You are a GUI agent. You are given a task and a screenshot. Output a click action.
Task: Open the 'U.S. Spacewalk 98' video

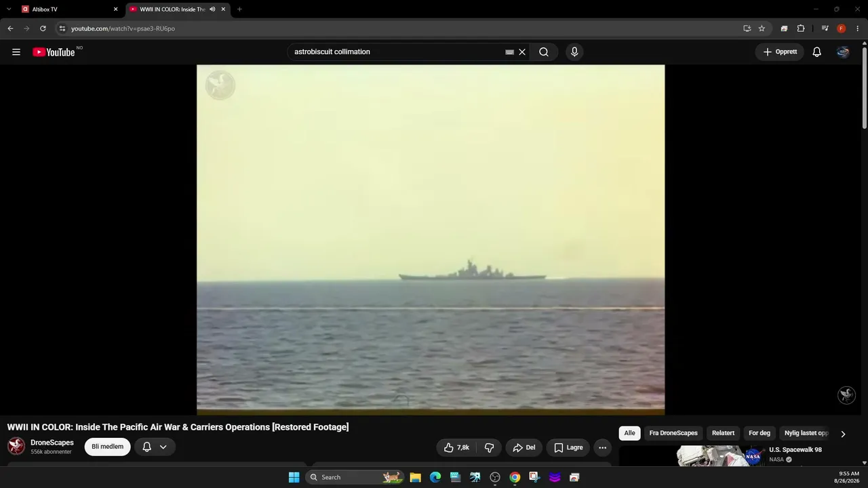pyautogui.click(x=795, y=450)
